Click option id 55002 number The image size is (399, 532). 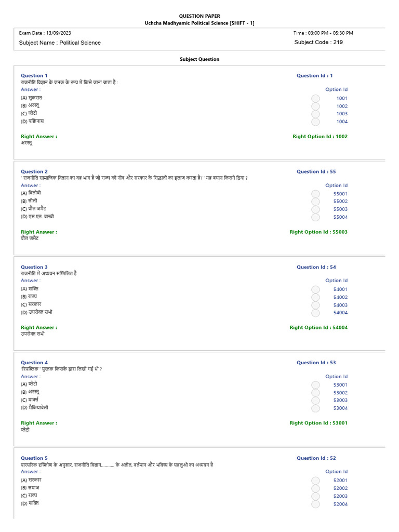coord(340,201)
